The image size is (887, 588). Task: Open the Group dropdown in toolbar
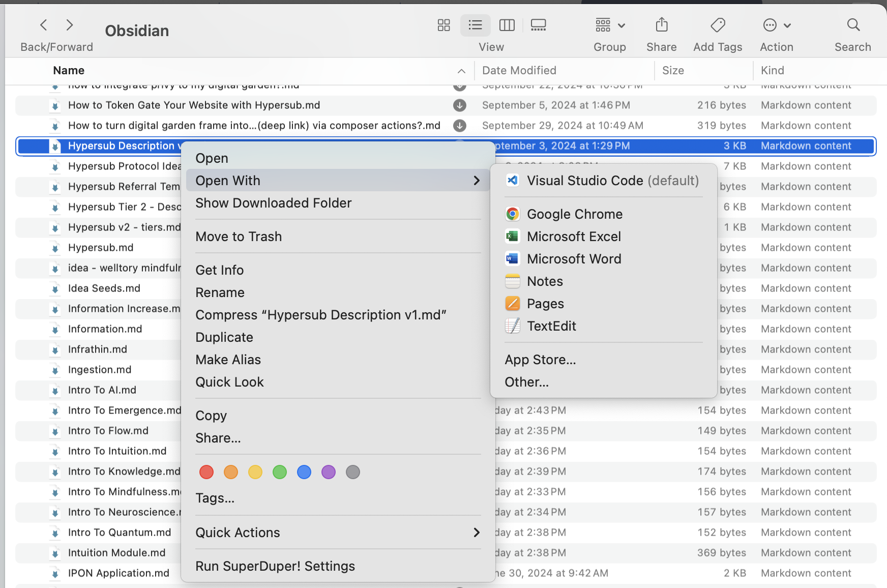tap(610, 25)
